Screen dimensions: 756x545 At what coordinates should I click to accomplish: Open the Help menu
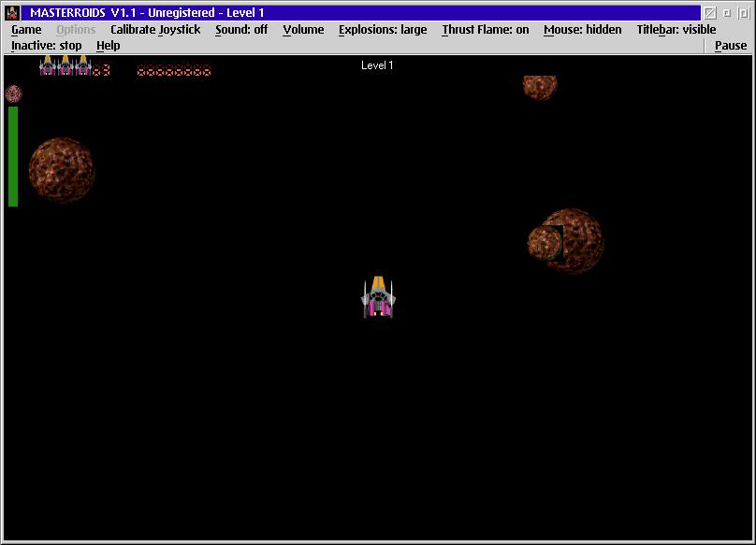click(108, 46)
